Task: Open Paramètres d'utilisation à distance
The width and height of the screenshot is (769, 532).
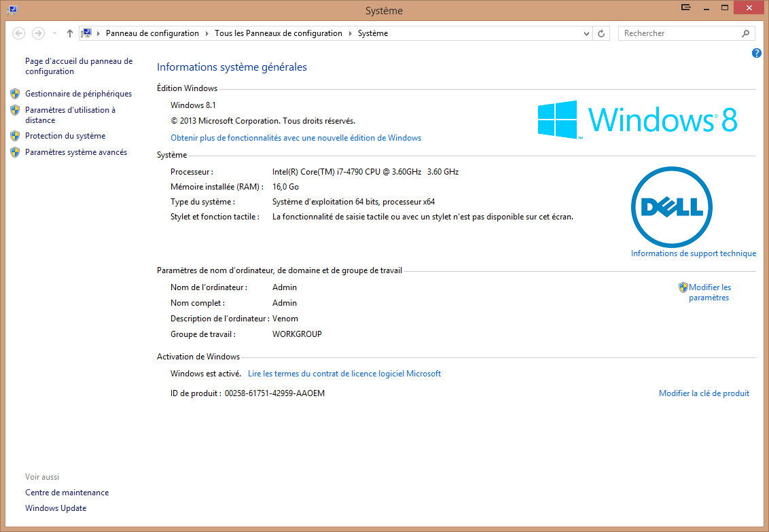Action: (x=70, y=115)
